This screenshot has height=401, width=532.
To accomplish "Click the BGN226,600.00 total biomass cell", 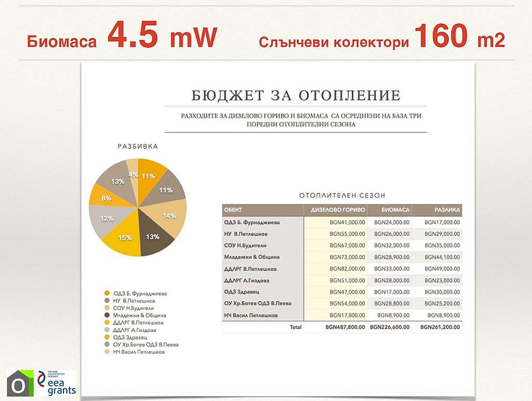I will 390,327.
